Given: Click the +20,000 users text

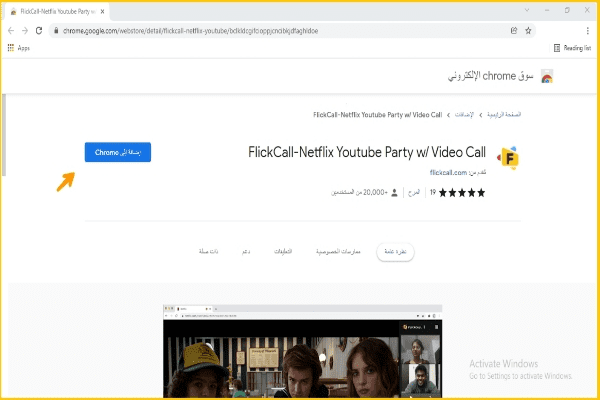Looking at the screenshot, I should pyautogui.click(x=359, y=193).
